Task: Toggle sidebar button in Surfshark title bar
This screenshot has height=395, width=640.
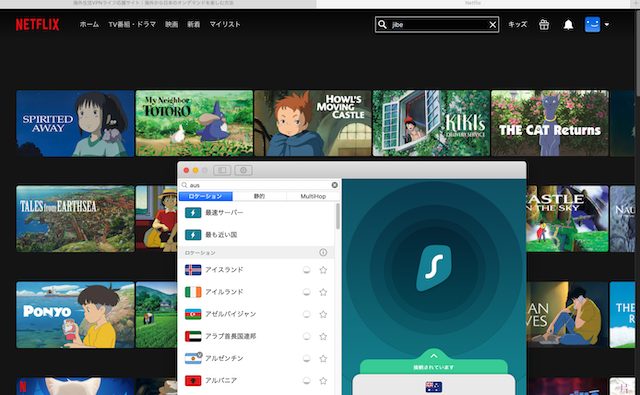Action: [222, 170]
